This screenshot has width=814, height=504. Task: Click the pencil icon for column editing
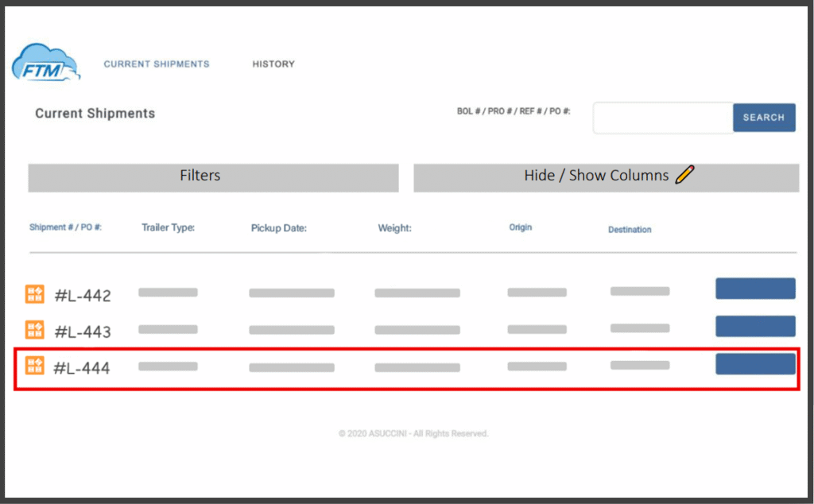[x=684, y=175]
